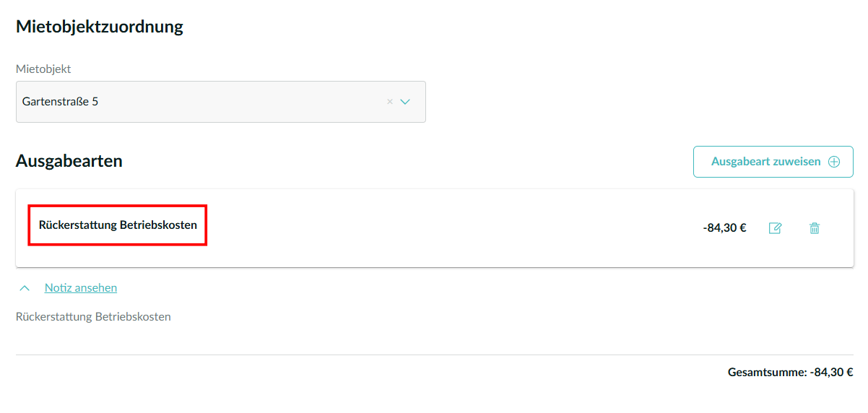Image resolution: width=868 pixels, height=413 pixels.
Task: Click the edit pencil icon for Rückerstattung Betriebskosten
Action: (775, 228)
